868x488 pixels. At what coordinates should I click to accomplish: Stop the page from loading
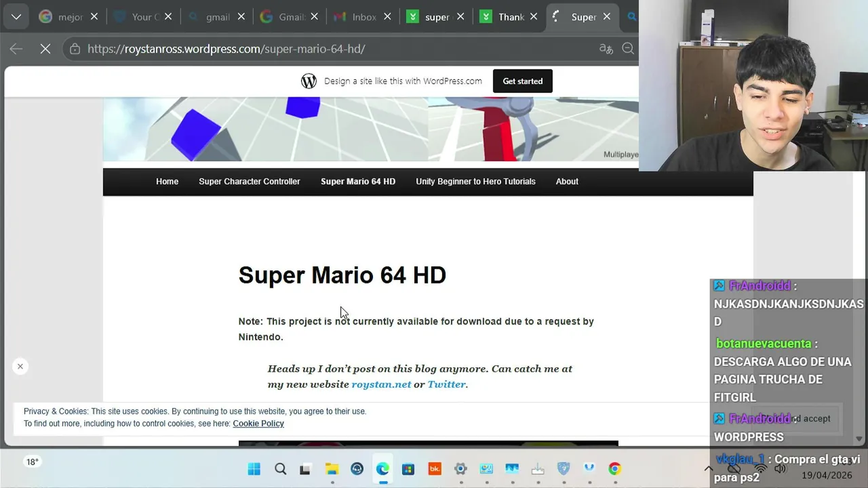point(45,49)
